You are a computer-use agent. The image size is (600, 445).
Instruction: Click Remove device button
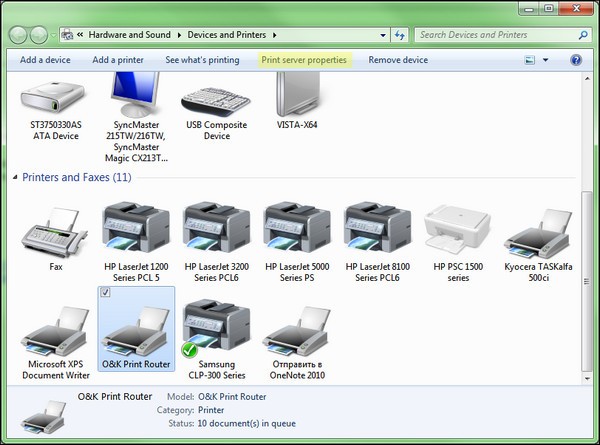click(398, 60)
